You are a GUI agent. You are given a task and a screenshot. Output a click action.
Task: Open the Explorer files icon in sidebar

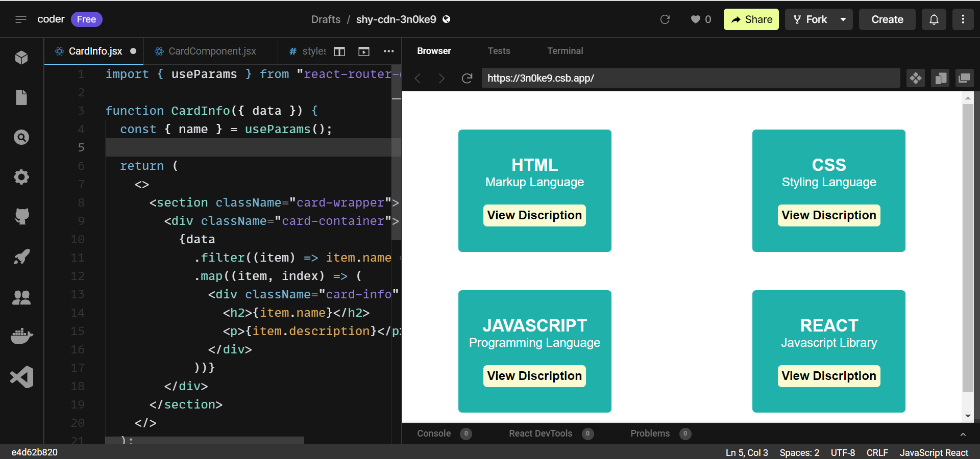tap(21, 97)
